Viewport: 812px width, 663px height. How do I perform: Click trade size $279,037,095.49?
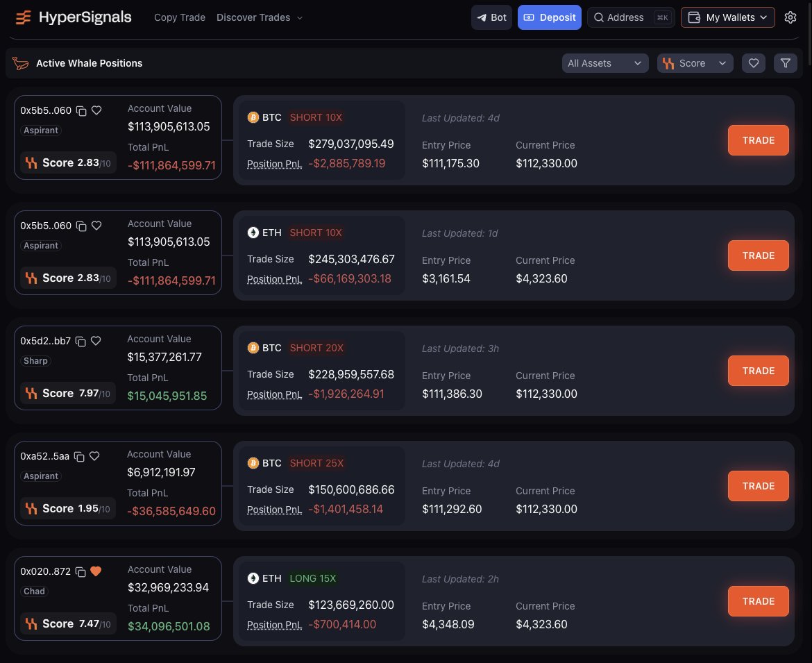click(351, 144)
